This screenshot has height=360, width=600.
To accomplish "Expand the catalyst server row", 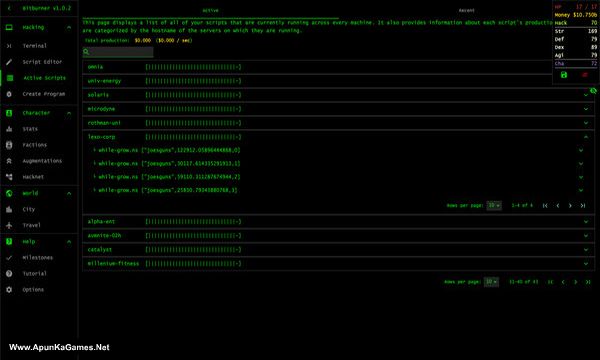I will (338, 250).
